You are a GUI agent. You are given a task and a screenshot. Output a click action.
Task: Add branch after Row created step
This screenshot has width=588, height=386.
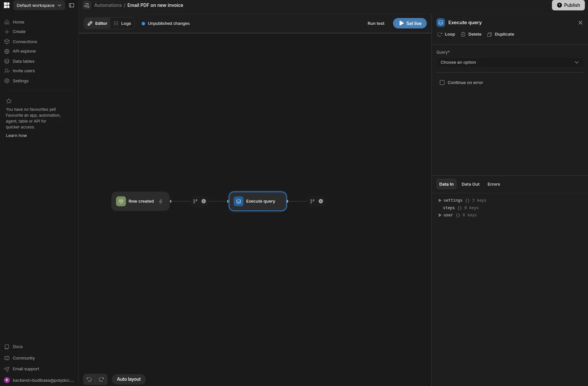[x=195, y=201]
